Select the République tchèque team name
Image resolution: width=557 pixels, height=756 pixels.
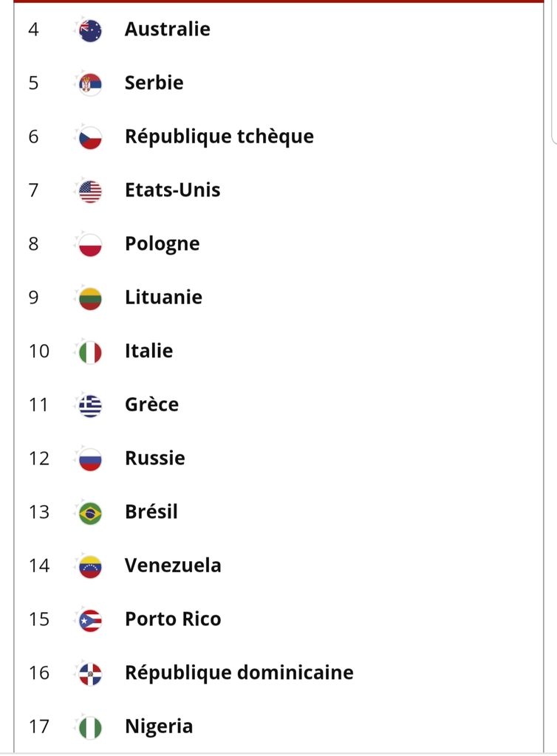tap(219, 137)
